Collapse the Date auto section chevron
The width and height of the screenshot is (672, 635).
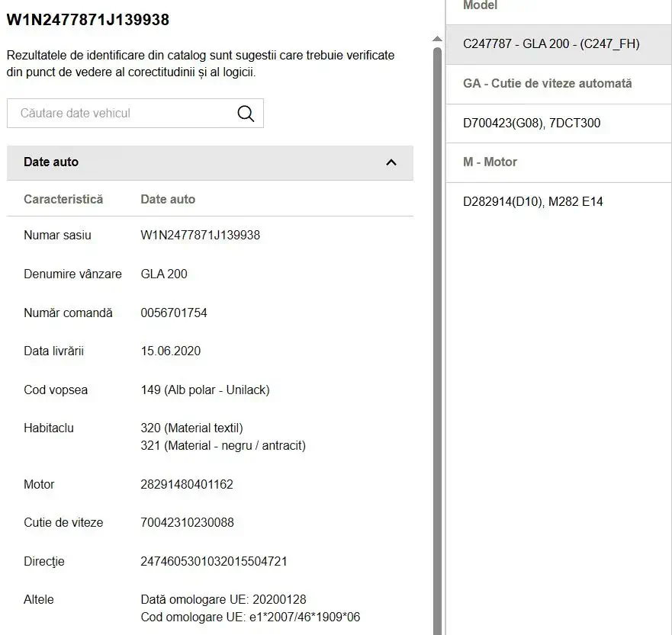[391, 162]
